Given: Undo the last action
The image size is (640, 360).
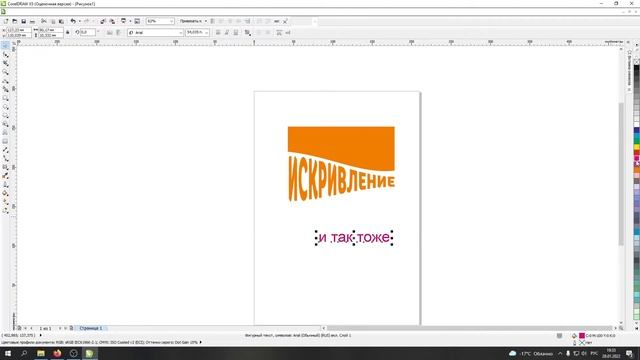Looking at the screenshot, I should [73, 21].
